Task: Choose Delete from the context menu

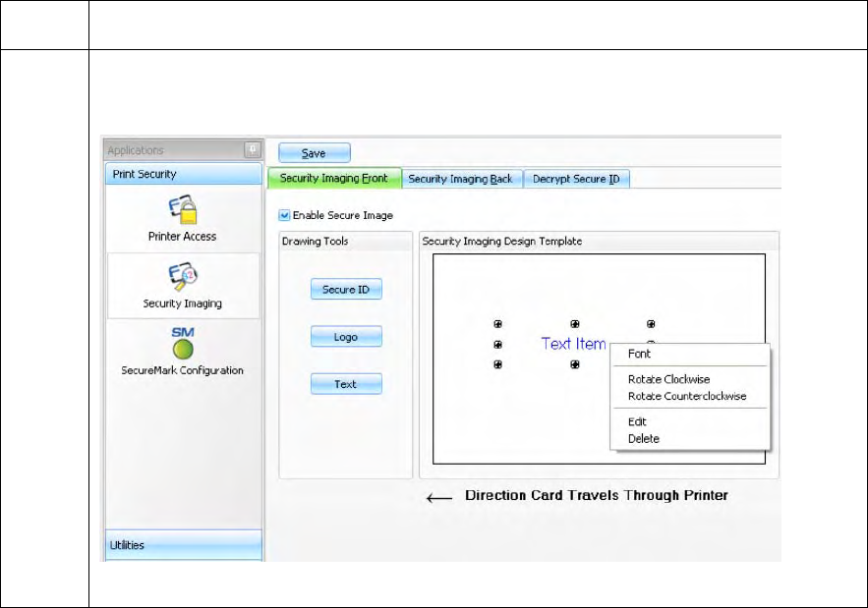Action: pos(643,439)
